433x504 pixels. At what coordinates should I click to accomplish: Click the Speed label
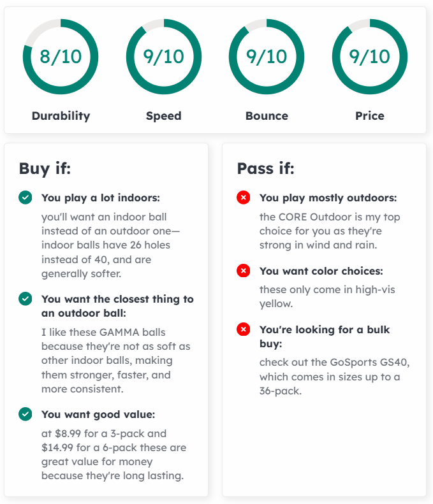(x=164, y=116)
